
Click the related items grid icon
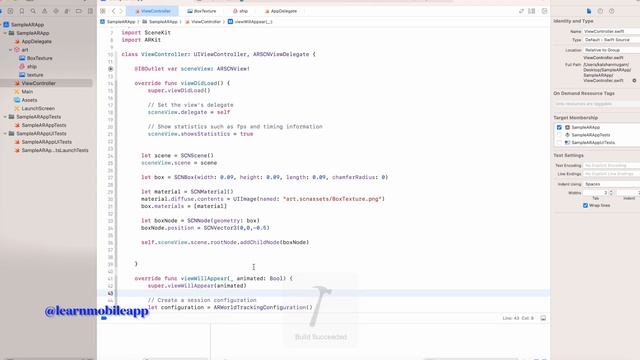pyautogui.click(x=103, y=11)
